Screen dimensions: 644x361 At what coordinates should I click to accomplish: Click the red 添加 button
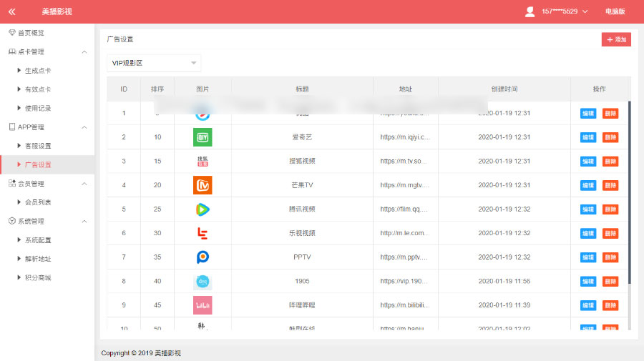616,40
